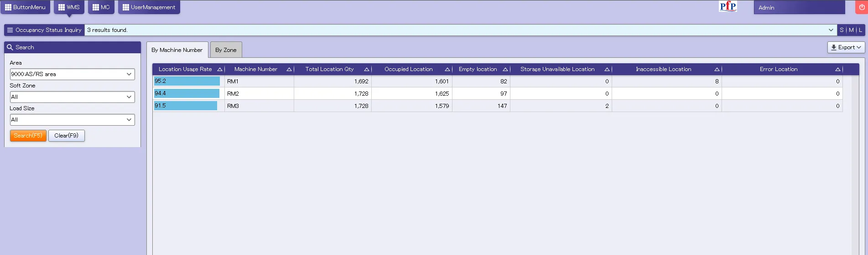Image resolution: width=868 pixels, height=255 pixels.
Task: Click the Admin user field
Action: [x=799, y=7]
